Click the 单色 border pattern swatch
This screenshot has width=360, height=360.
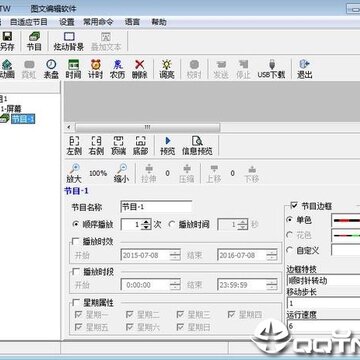pyautogui.click(x=346, y=220)
